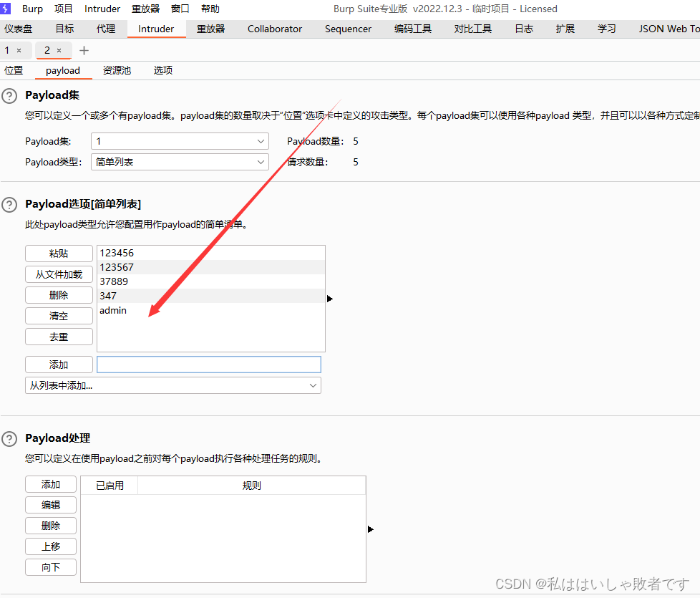
Task: Click the 规则 column header
Action: coord(252,486)
